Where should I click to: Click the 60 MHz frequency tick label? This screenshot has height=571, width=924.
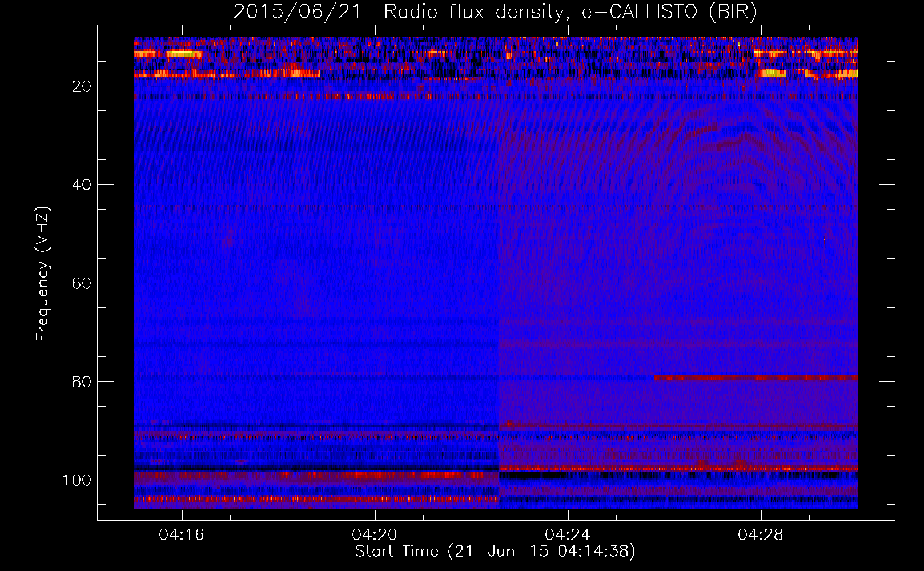pos(82,283)
